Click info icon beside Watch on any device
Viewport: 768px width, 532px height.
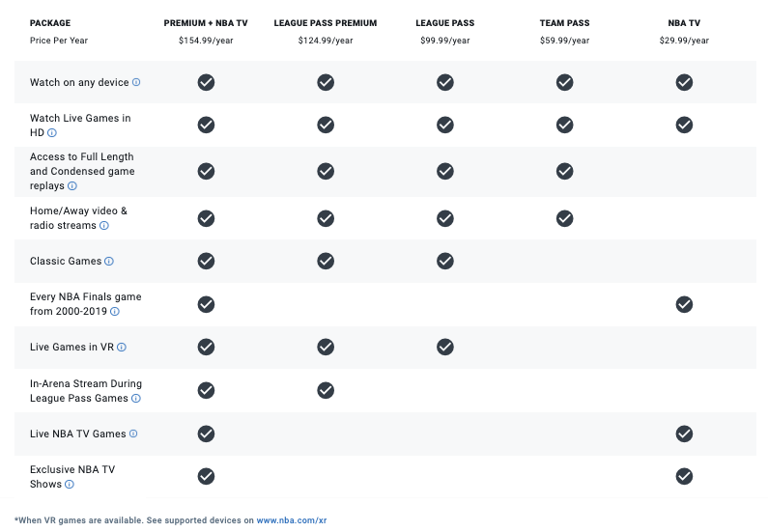pos(136,82)
